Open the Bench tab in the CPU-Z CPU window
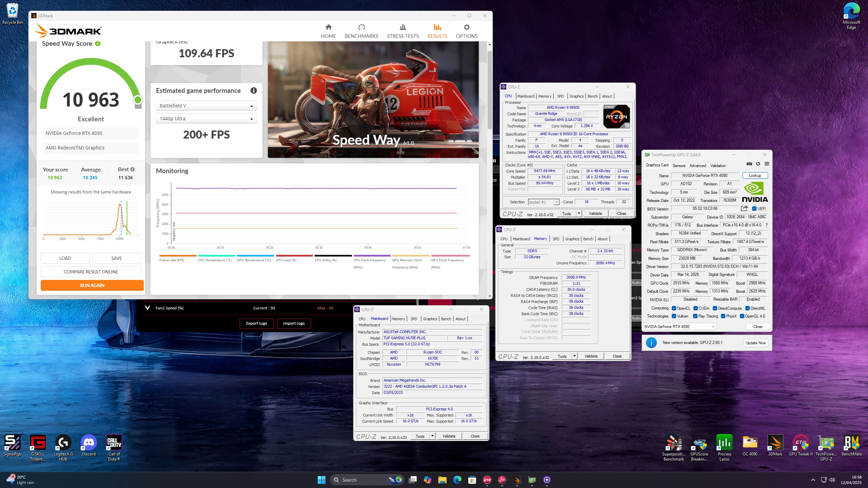868x488 pixels. tap(592, 96)
